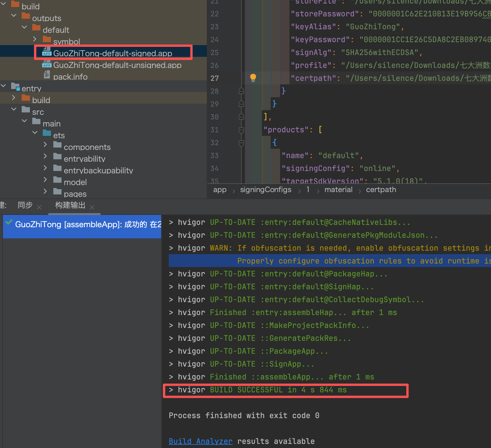Image resolution: width=491 pixels, height=448 pixels.
Task: Collapse the ets folder chevron
Action: coord(35,132)
